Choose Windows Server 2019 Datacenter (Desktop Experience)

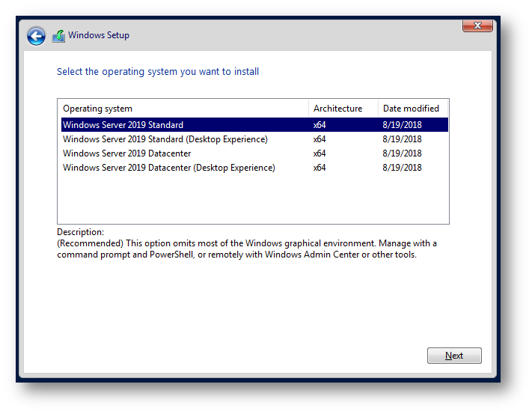point(168,168)
